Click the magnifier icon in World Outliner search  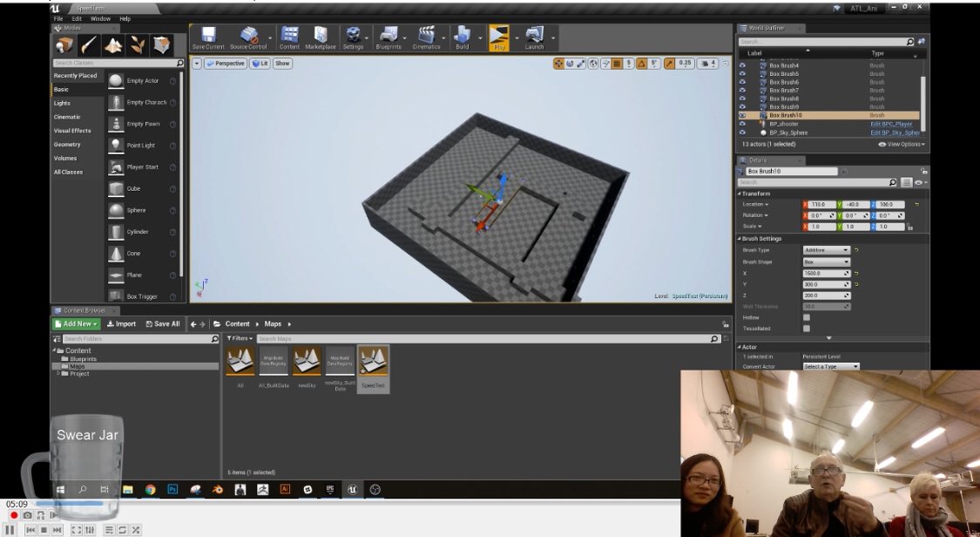click(x=910, y=42)
